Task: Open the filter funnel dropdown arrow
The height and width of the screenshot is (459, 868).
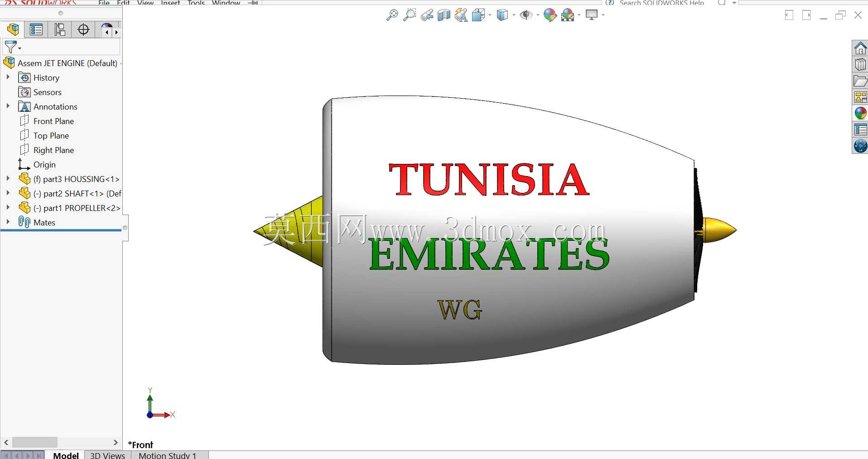Action: point(19,48)
